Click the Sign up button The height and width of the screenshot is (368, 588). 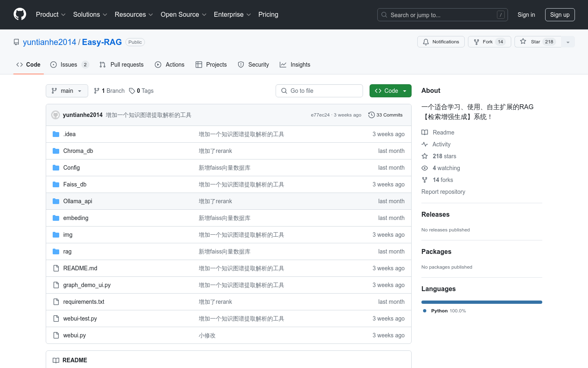point(560,15)
